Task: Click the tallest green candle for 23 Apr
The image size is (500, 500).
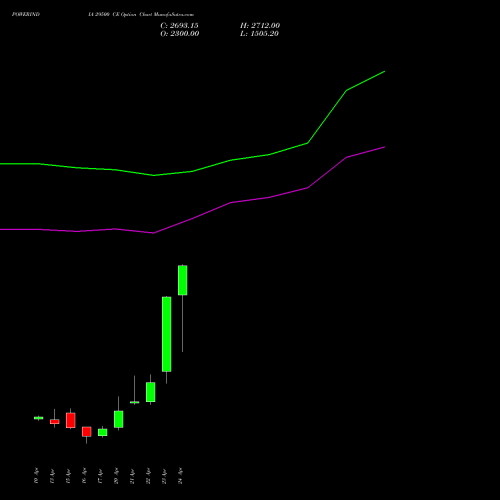Action: tap(167, 334)
